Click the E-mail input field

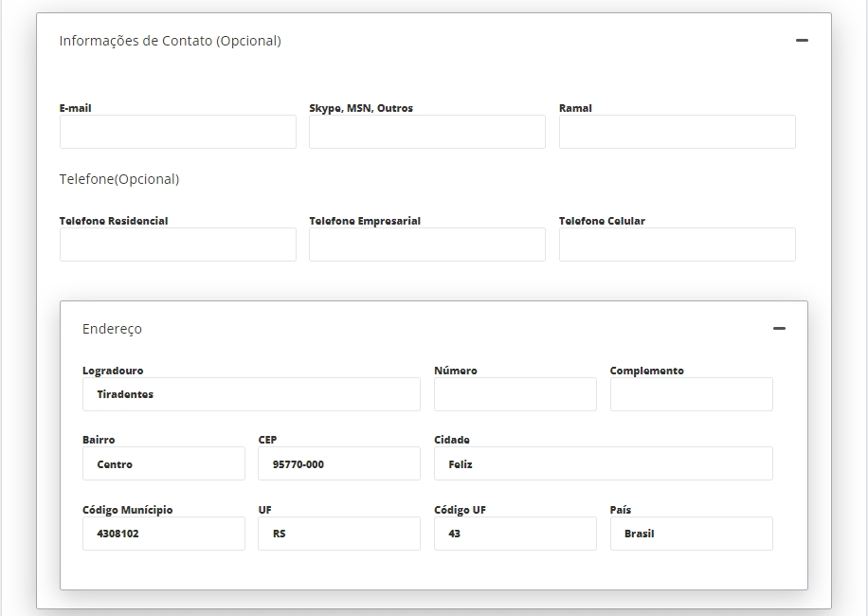[x=178, y=133]
